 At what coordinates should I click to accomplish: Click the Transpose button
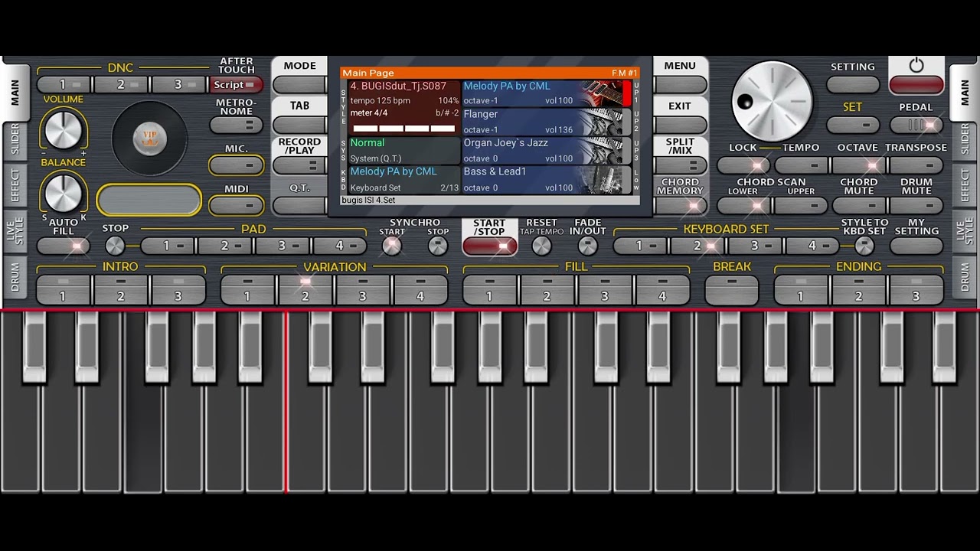coord(916,165)
